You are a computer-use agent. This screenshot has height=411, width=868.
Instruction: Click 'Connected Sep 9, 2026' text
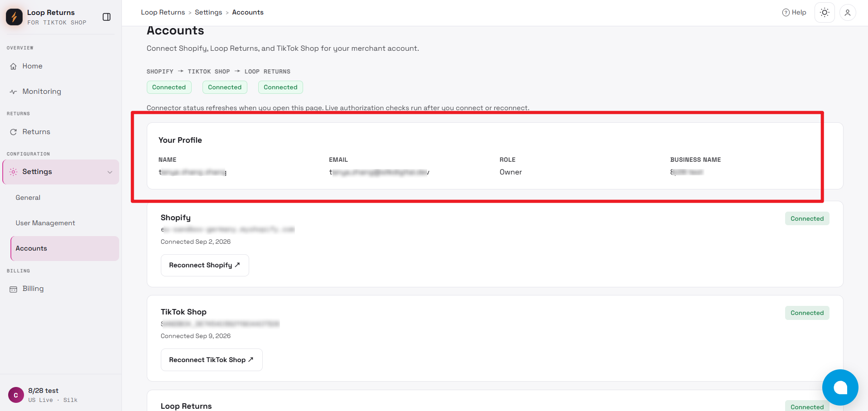[x=196, y=336]
